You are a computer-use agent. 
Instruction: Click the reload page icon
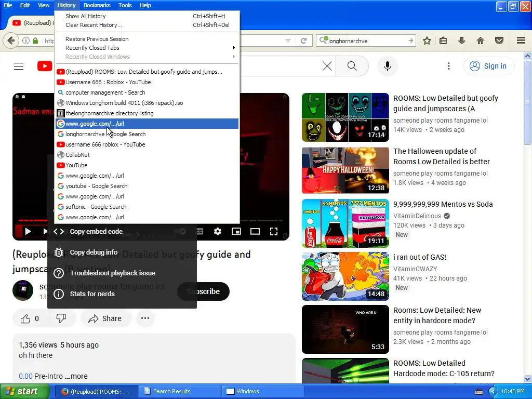pos(303,41)
